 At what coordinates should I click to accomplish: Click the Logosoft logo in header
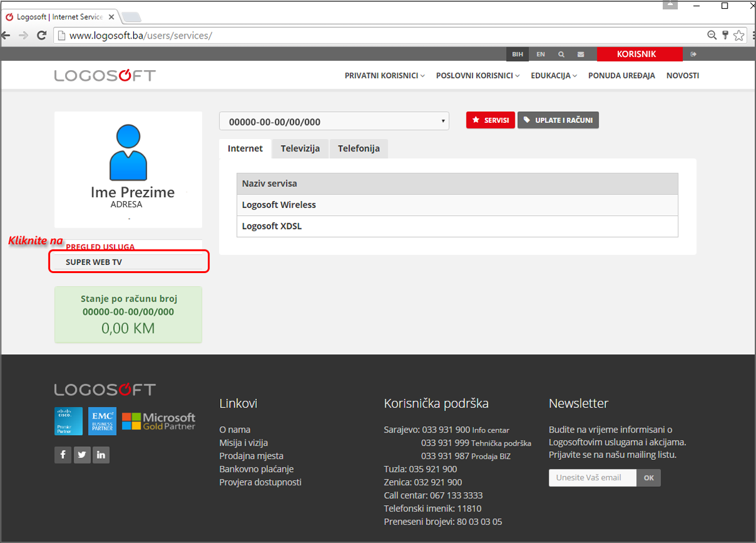point(105,76)
